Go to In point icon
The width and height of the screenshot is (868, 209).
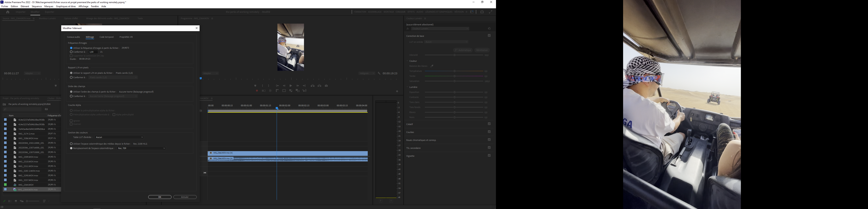[x=277, y=86]
